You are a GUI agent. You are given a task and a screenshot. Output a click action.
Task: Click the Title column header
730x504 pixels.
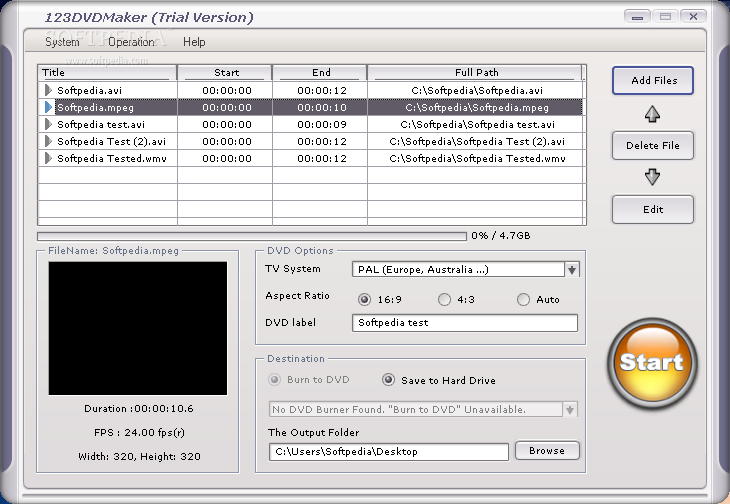point(107,73)
